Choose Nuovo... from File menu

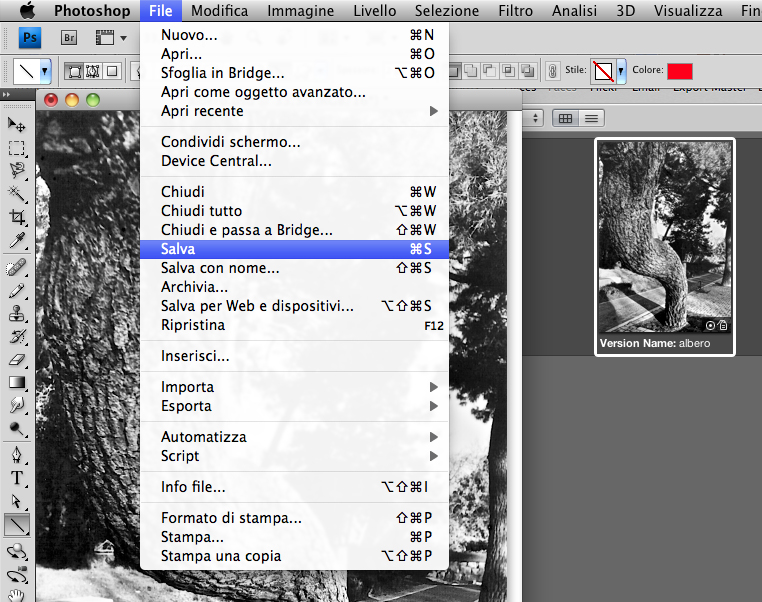coord(294,35)
